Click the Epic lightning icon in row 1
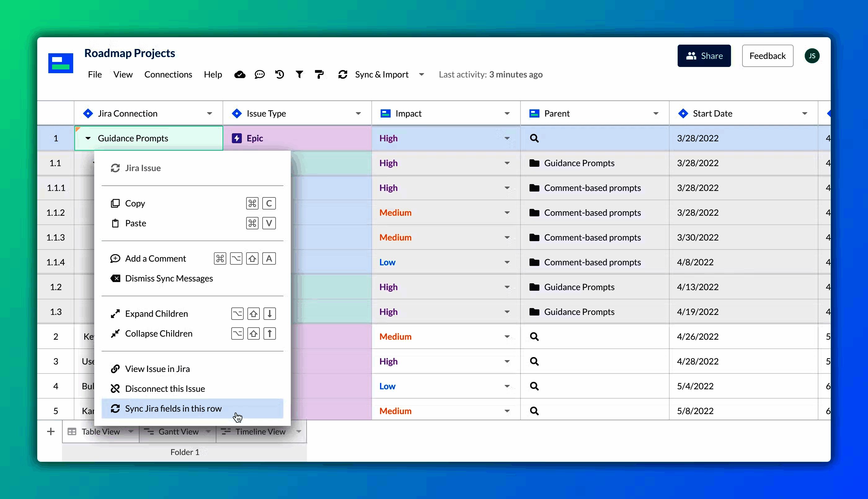 237,138
